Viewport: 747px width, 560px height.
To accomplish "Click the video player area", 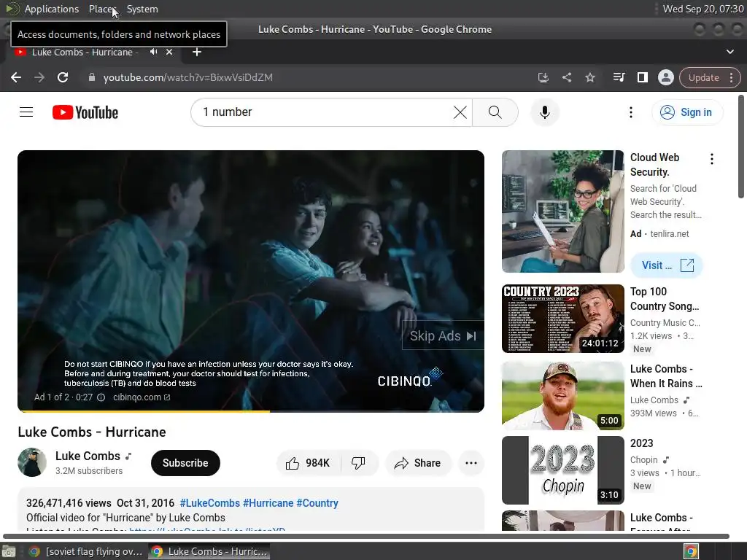I will click(251, 281).
